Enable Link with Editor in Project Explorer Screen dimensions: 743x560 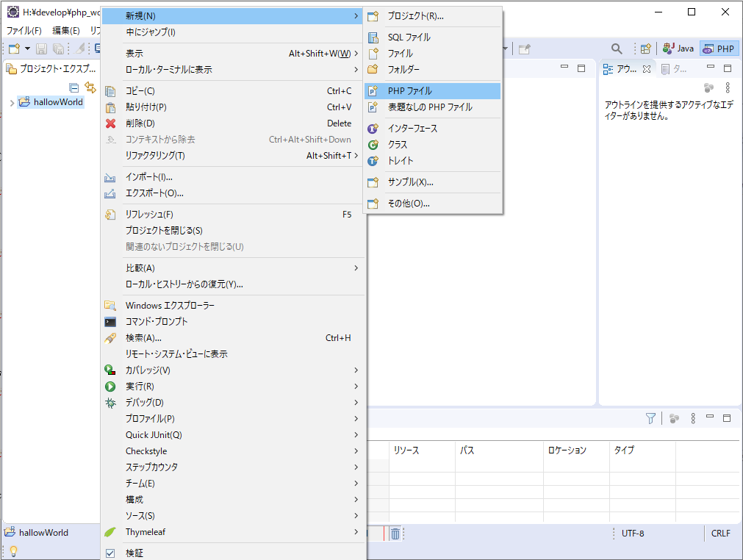pyautogui.click(x=91, y=87)
